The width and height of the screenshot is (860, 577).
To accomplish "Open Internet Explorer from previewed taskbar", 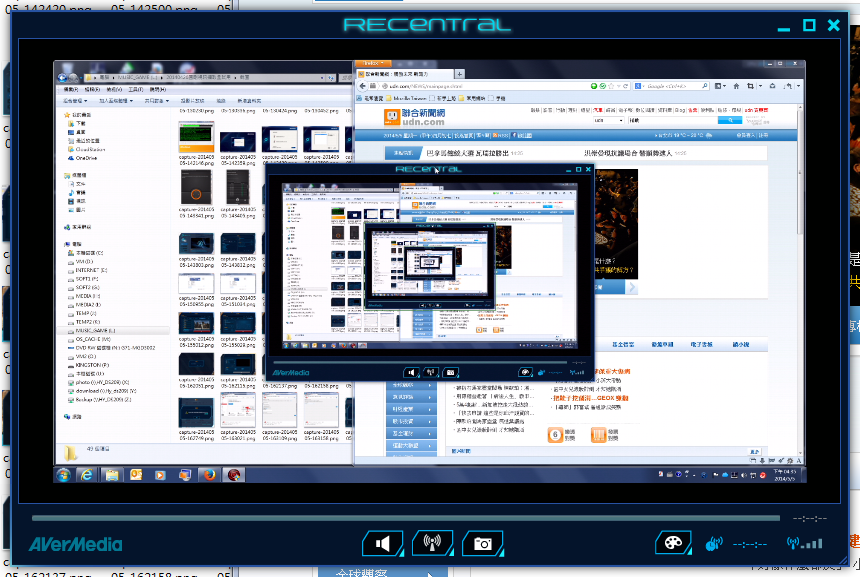I will 87,475.
